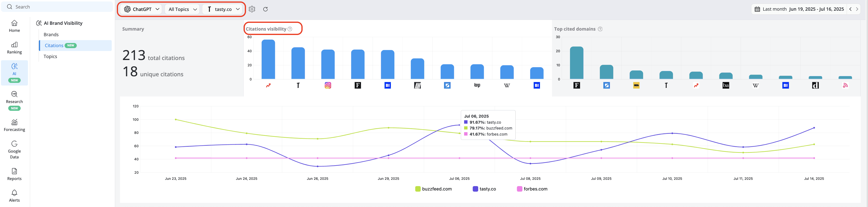Click the black striped logo icon under Citations visibility

pyautogui.click(x=417, y=85)
